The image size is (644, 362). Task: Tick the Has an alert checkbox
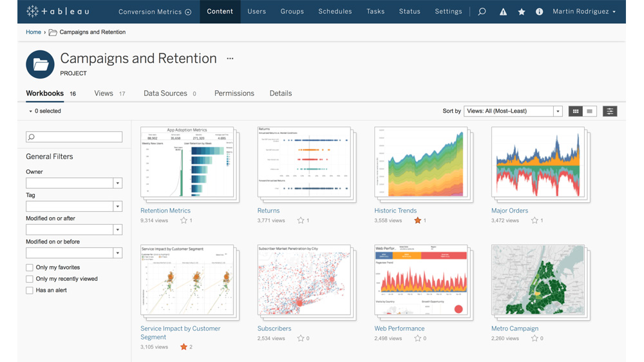coord(30,291)
